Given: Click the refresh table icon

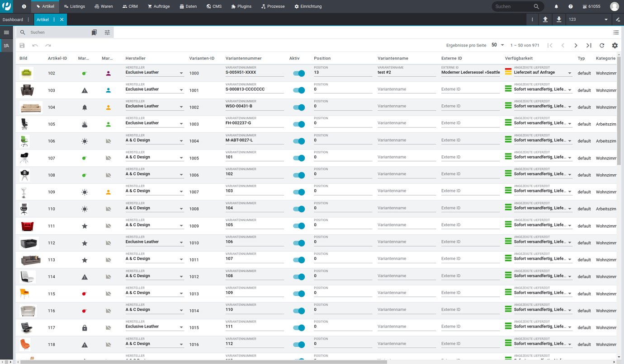Looking at the screenshot, I should pos(602,46).
